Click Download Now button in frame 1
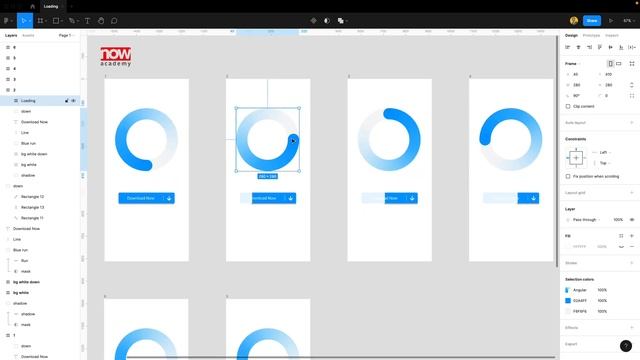 (x=147, y=198)
